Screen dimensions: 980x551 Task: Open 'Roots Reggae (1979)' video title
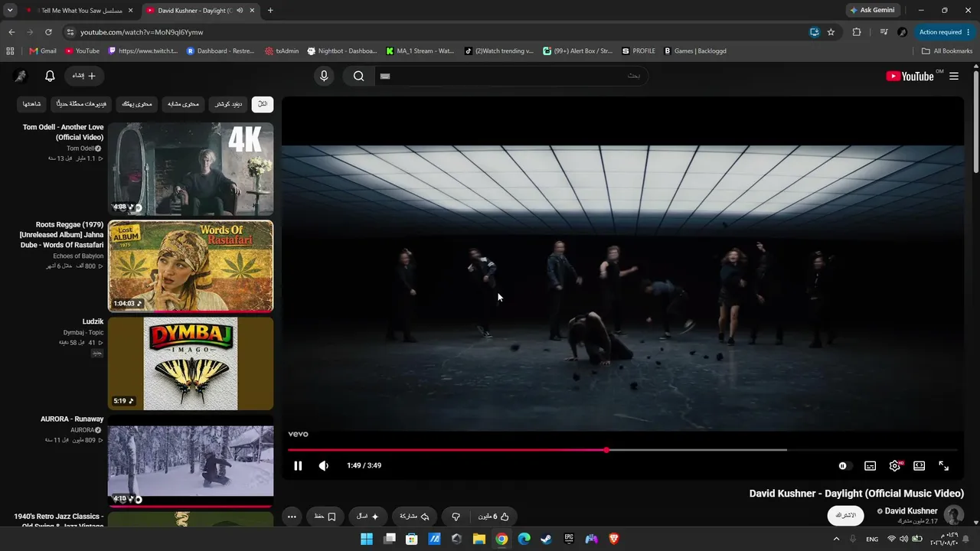pyautogui.click(x=62, y=235)
